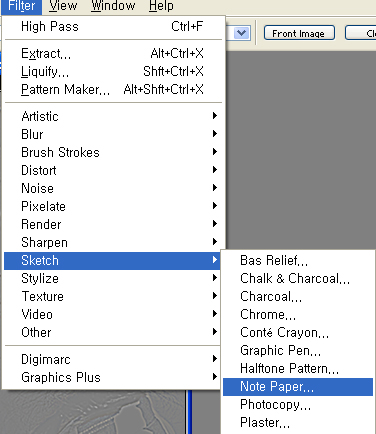Open the View menu

pos(63,6)
